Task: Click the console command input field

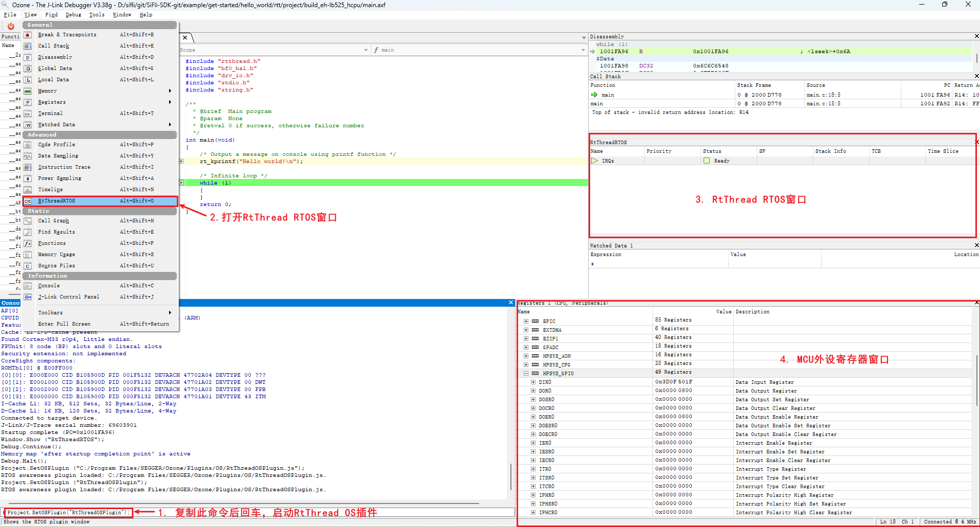Action: tap(258, 512)
